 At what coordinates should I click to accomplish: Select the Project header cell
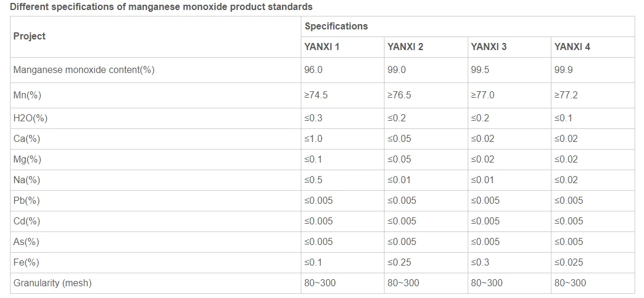(x=29, y=37)
